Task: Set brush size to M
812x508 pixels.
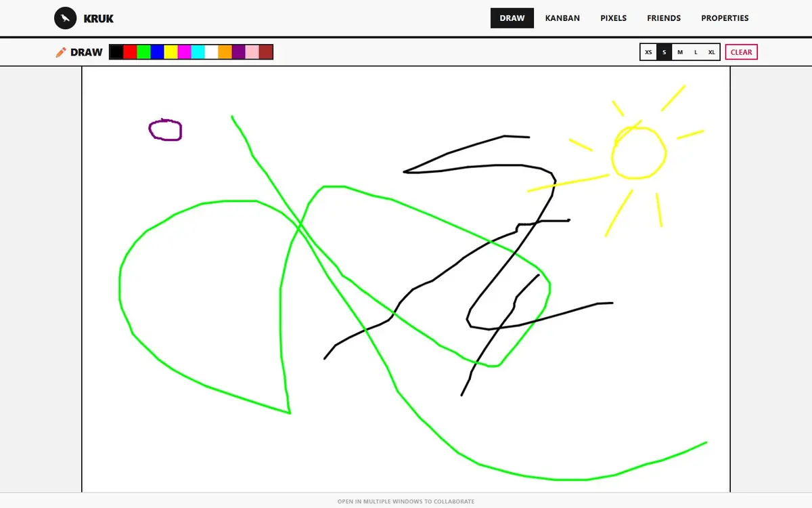Action: coord(680,52)
